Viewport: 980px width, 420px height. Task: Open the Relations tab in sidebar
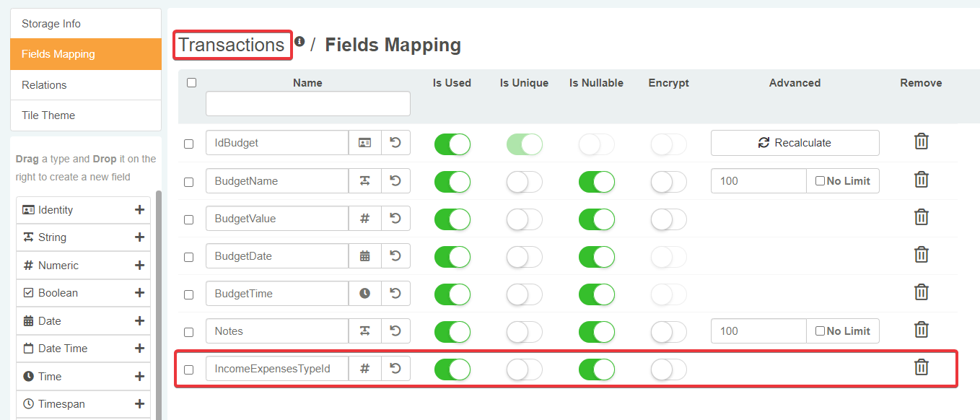click(x=44, y=85)
